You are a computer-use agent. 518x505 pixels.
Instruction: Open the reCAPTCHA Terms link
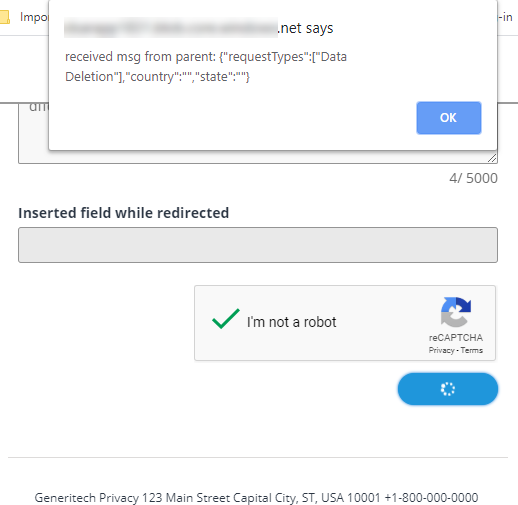click(x=472, y=350)
